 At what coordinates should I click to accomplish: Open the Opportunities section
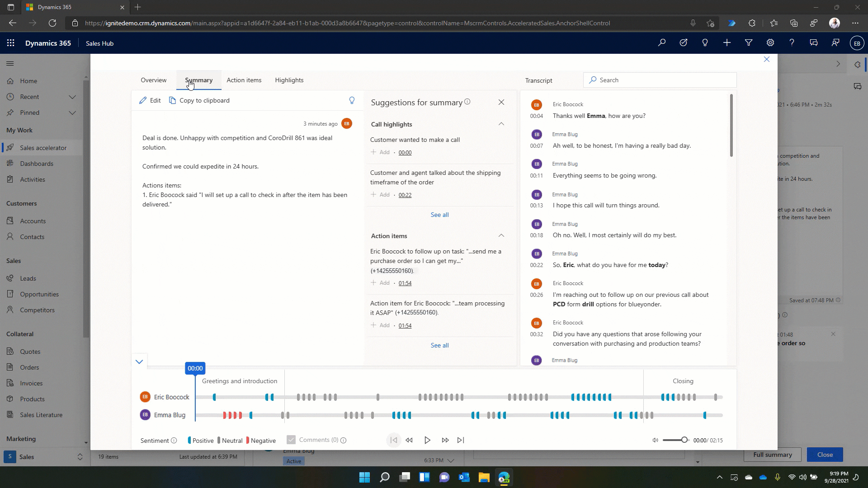tap(38, 294)
